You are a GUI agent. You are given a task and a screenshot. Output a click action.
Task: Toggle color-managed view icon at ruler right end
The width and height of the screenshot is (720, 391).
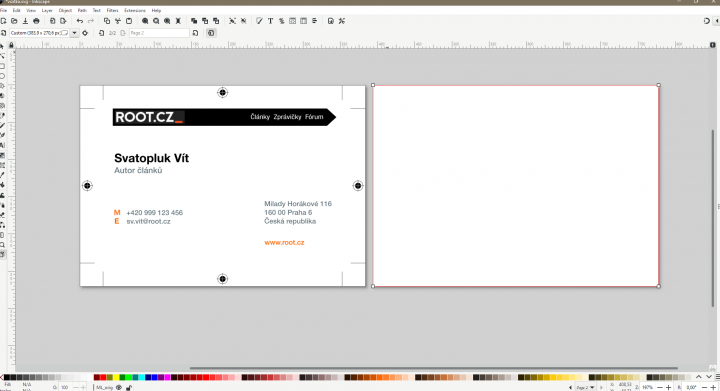[713, 45]
